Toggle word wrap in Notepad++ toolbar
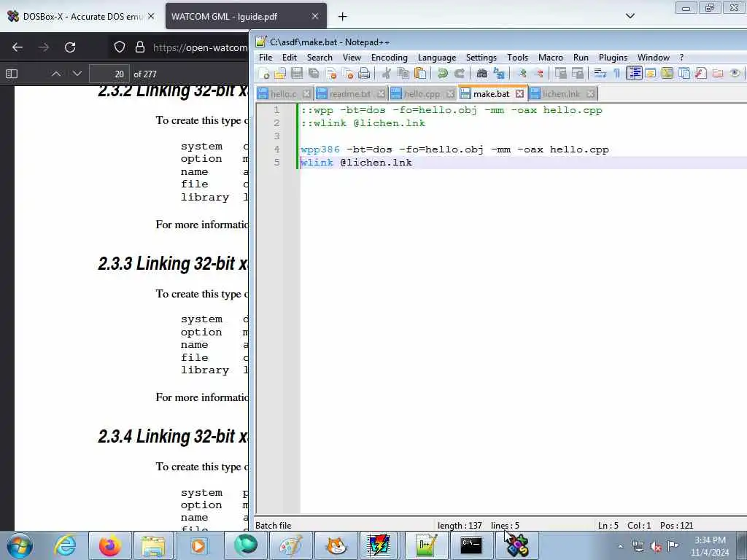This screenshot has width=747, height=560. point(600,74)
